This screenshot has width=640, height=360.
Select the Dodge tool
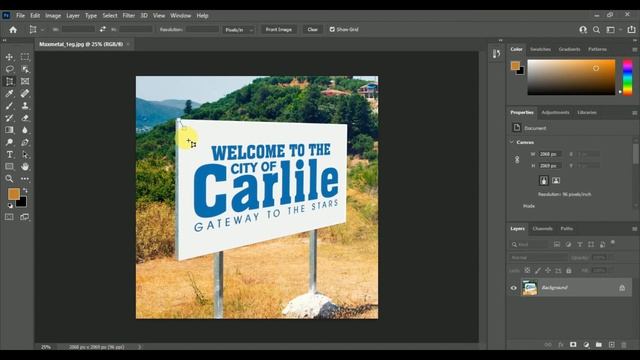coord(9,142)
